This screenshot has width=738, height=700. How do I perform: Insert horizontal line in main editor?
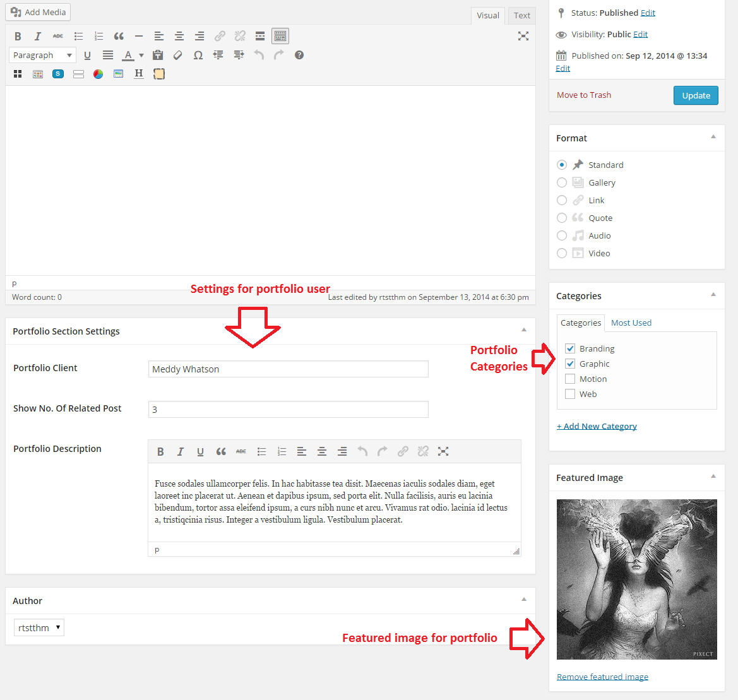click(x=139, y=36)
